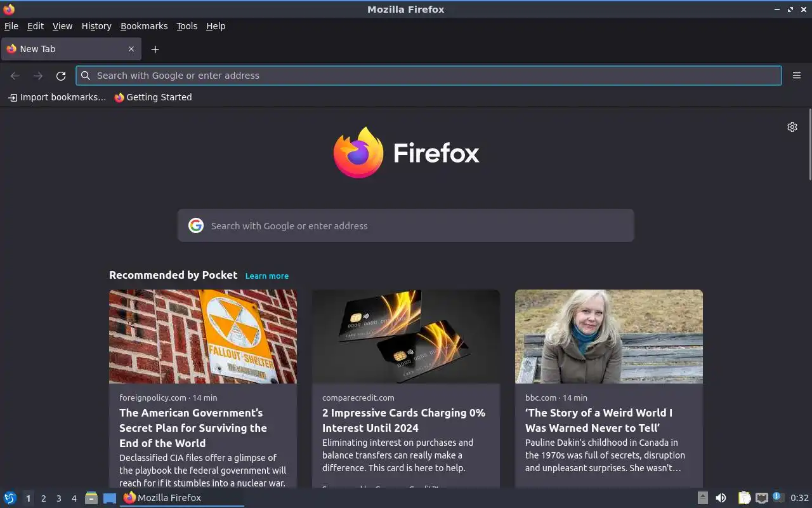Open the File menu
Screen dimensions: 812x508
pos(11,26)
